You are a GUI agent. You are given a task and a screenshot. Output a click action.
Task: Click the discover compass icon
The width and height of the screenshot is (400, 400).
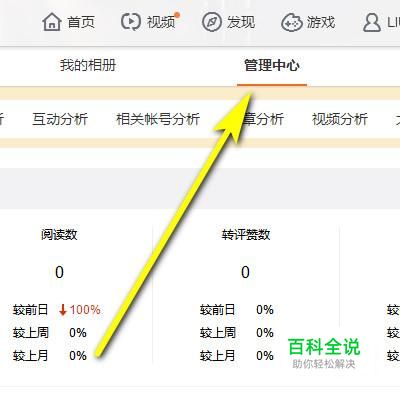tap(212, 22)
